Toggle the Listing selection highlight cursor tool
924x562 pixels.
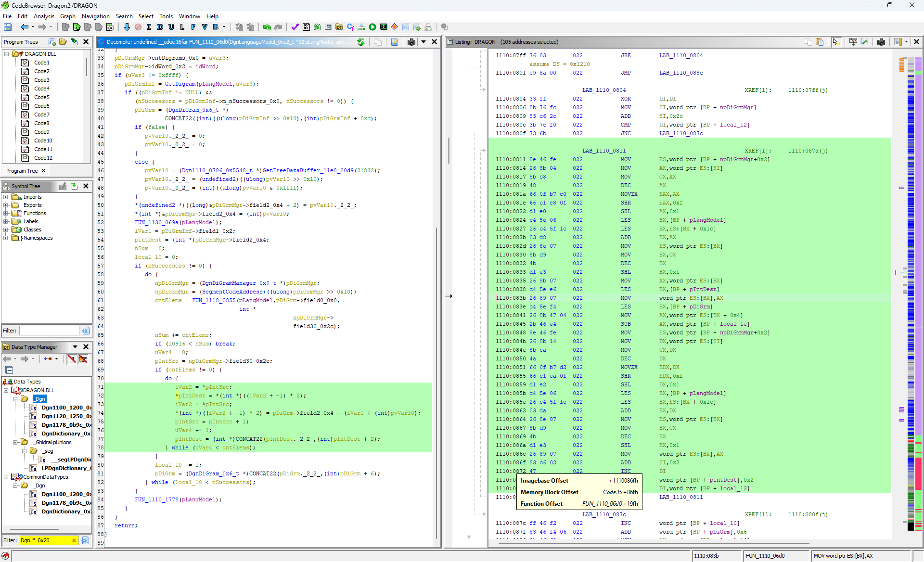pyautogui.click(x=836, y=42)
